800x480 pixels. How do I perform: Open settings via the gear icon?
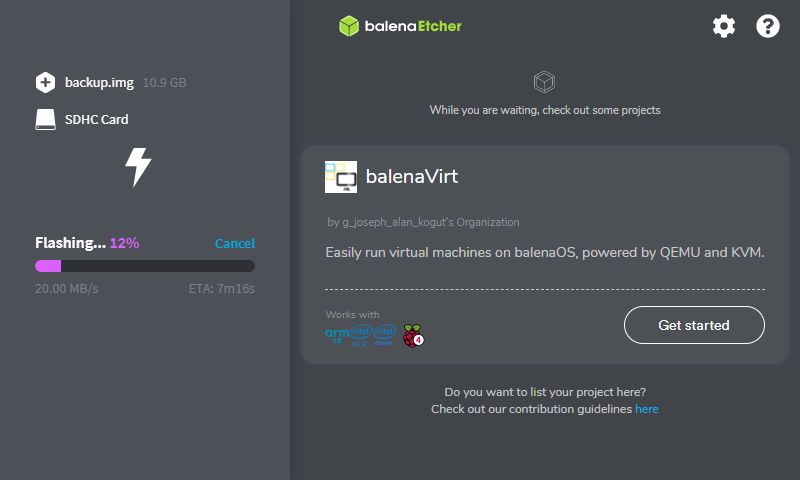click(724, 26)
